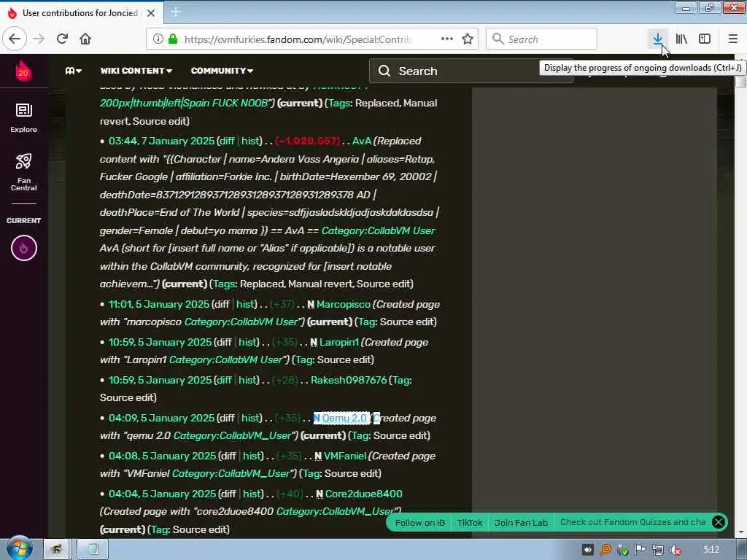The height and width of the screenshot is (560, 747).
Task: Open the Action Center flag tray icon
Action: pos(640,550)
